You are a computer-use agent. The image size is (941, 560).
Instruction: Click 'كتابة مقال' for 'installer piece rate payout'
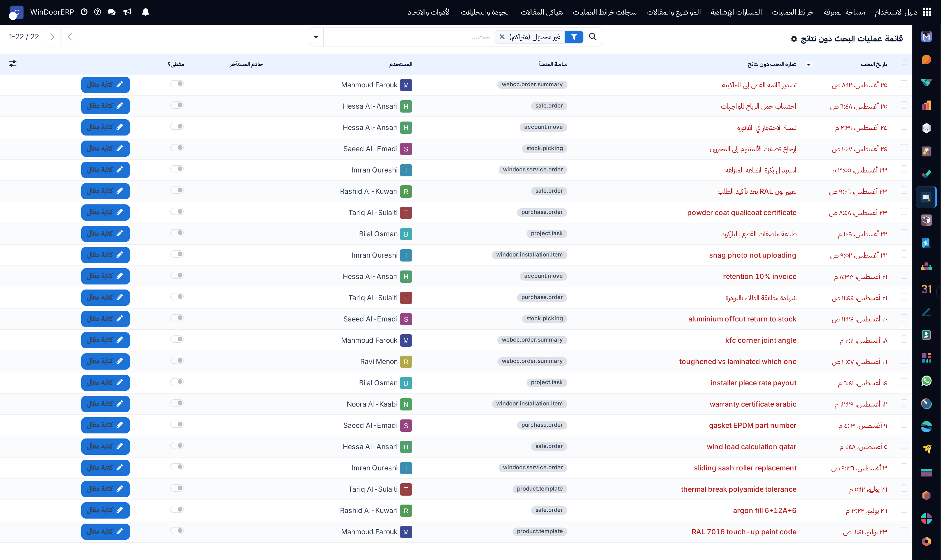pyautogui.click(x=105, y=383)
